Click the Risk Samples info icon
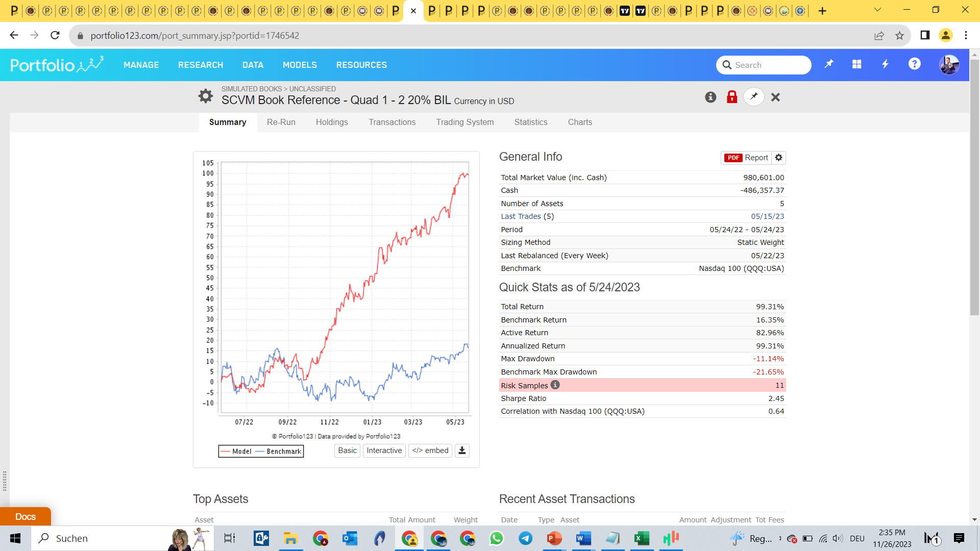 (555, 385)
